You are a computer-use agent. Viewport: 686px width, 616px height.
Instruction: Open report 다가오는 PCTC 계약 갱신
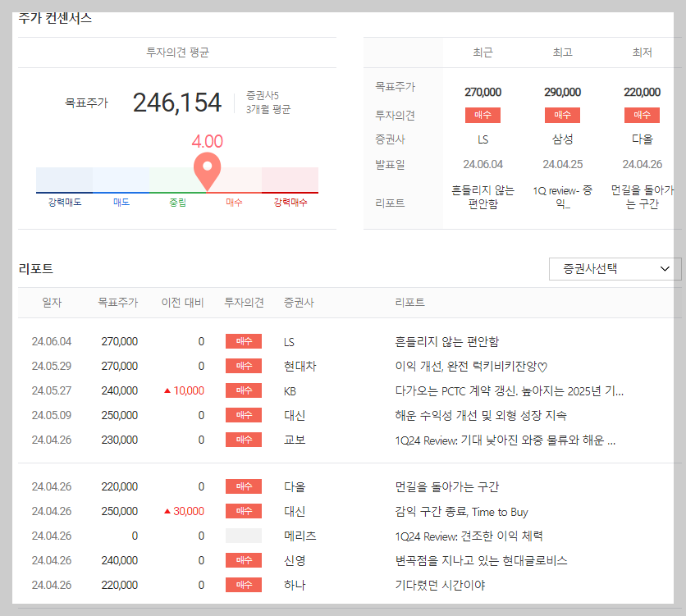coord(510,390)
